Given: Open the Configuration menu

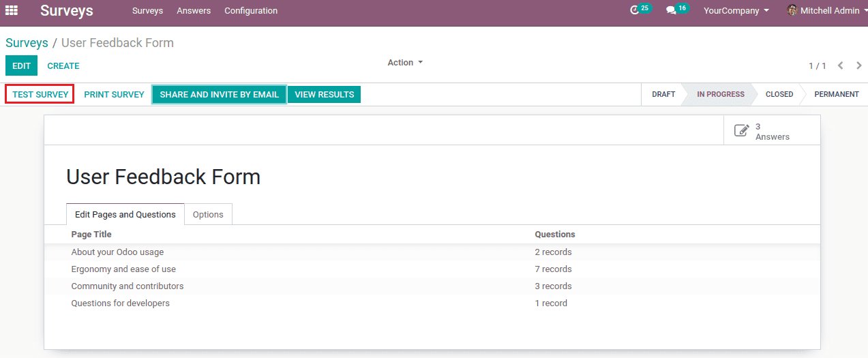Looking at the screenshot, I should coord(251,11).
